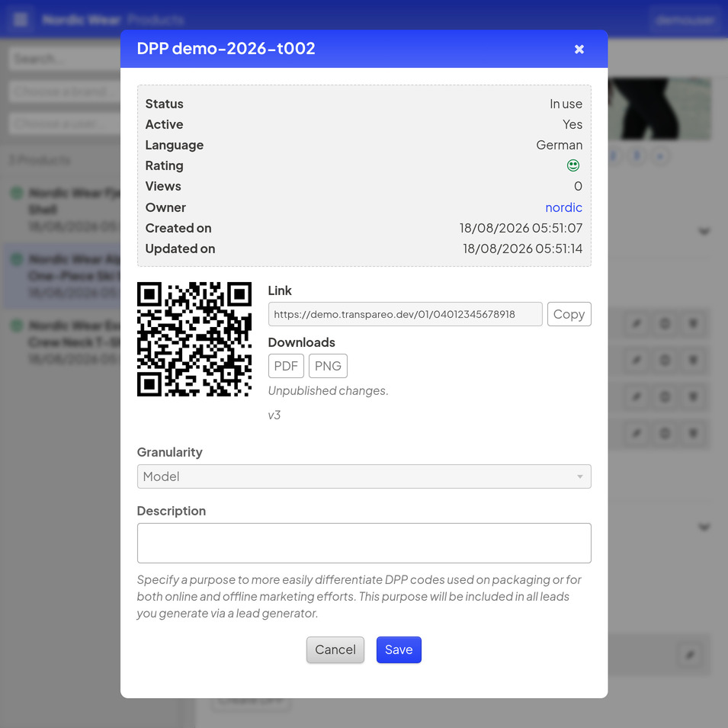
Task: Click the version label v3
Action: tap(274, 415)
